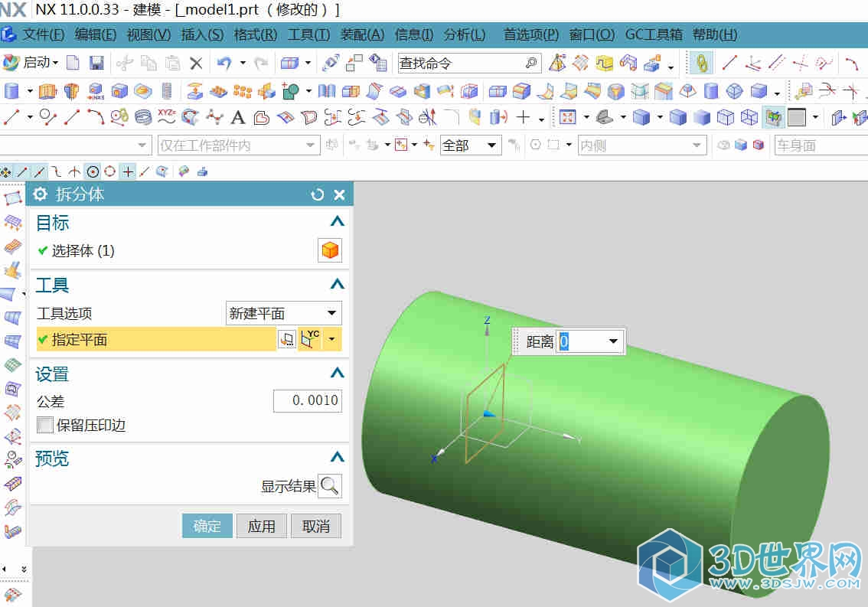Open the 插入(S) menu
This screenshot has width=868, height=607.
click(202, 34)
